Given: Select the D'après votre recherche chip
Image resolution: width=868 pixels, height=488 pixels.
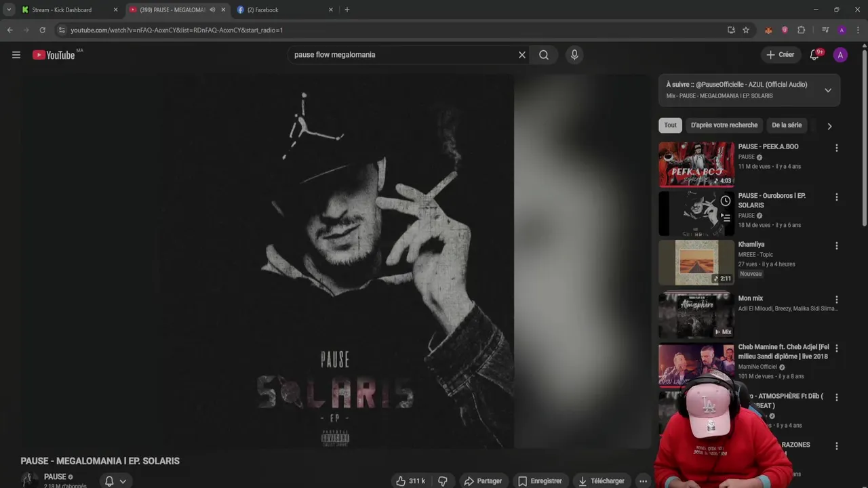Looking at the screenshot, I should [x=724, y=125].
